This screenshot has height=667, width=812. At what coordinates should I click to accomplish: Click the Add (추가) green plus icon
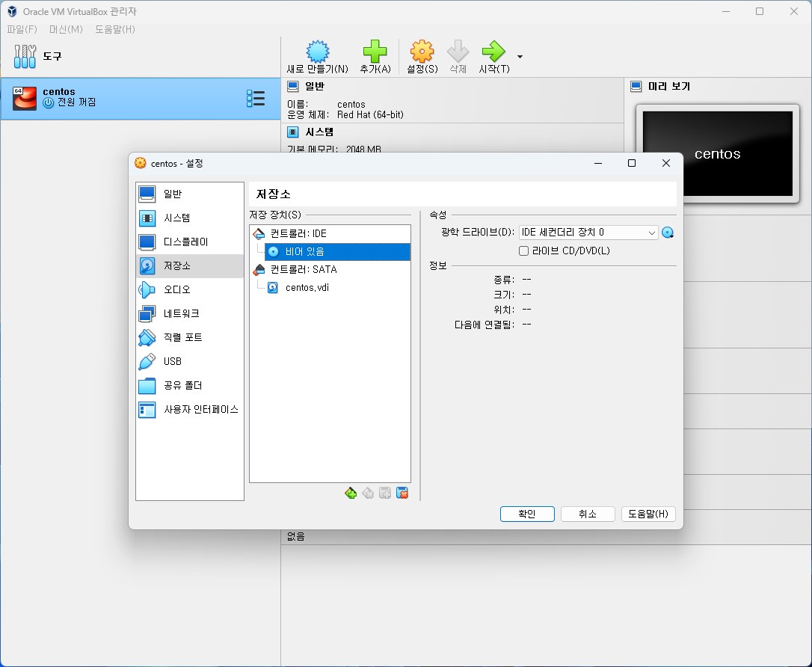tap(375, 52)
